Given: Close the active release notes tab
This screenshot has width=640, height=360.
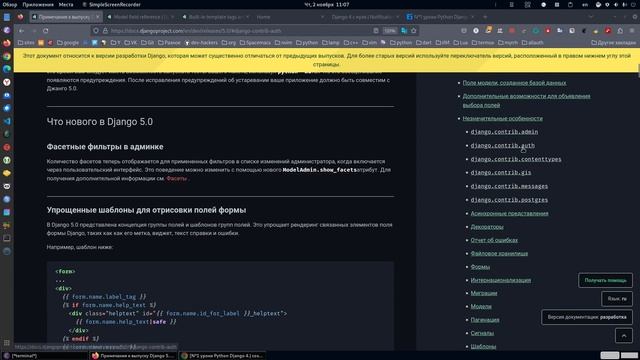Looking at the screenshot, I should point(98,17).
